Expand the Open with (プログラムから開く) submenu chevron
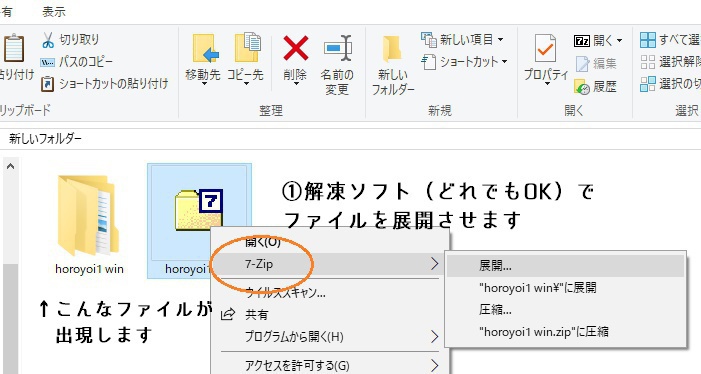Viewport: 701px width, 374px height. [435, 336]
